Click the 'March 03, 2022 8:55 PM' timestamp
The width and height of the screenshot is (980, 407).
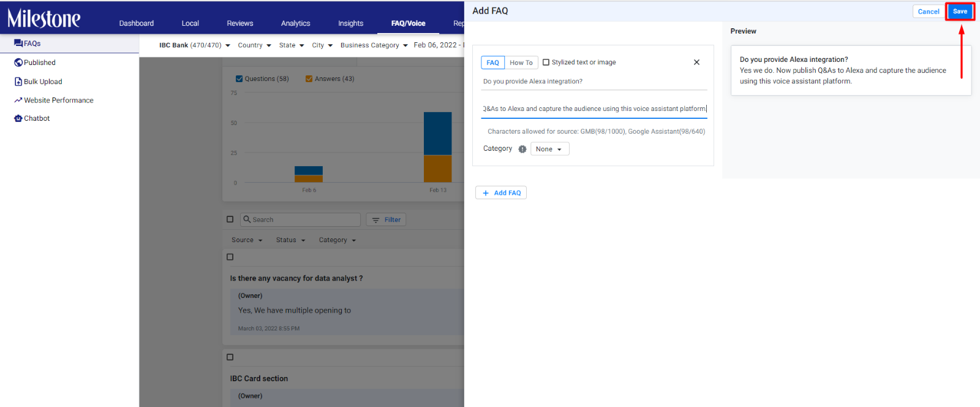pos(269,329)
